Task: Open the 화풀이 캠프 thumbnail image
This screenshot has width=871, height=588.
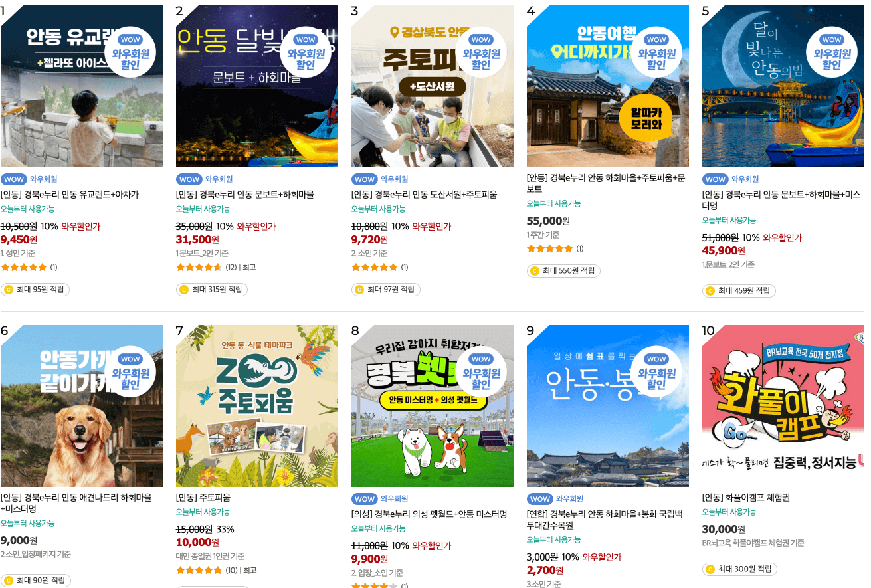Action: (x=783, y=406)
